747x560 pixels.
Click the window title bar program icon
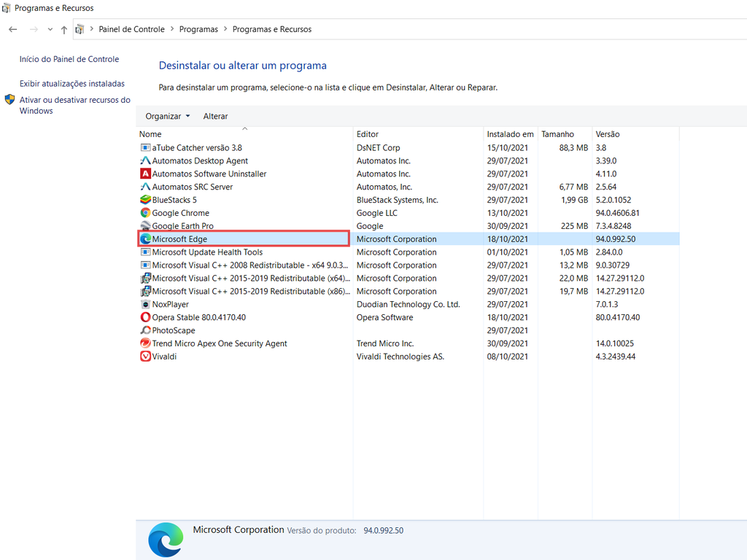point(6,7)
